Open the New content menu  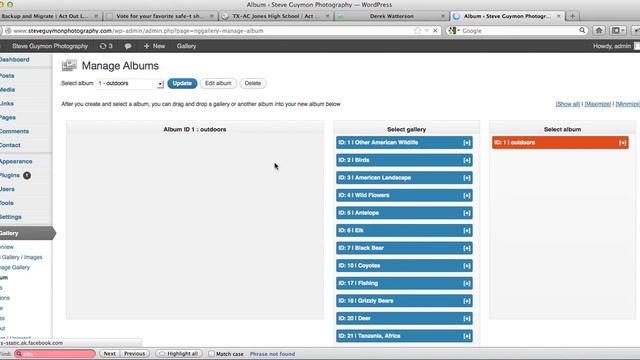(154, 46)
